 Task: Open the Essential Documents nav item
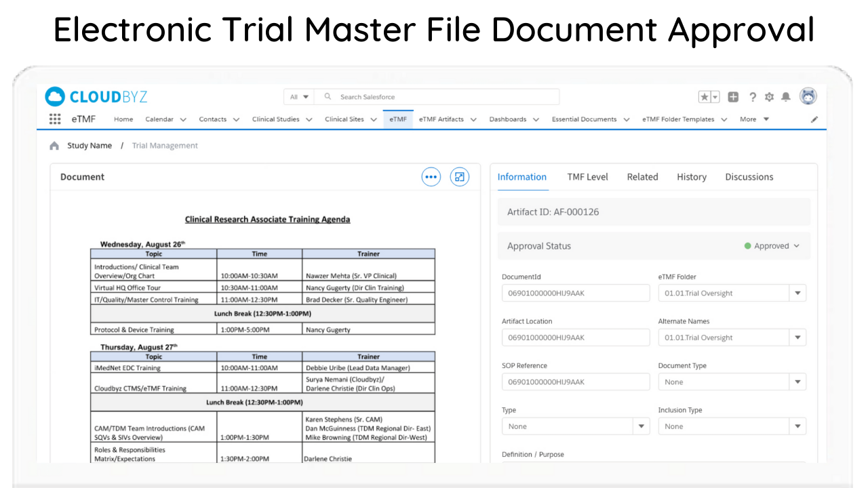click(x=585, y=119)
